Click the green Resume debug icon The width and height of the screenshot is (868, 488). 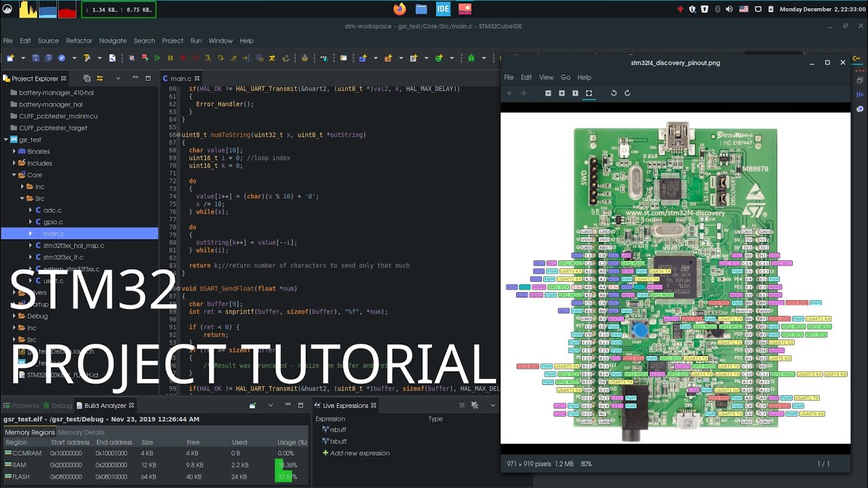(x=157, y=58)
